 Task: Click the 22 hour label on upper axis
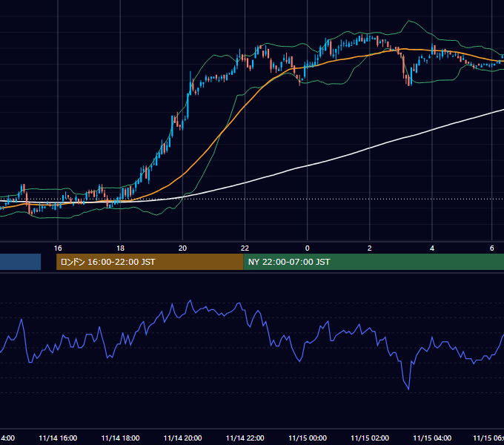[x=245, y=248]
